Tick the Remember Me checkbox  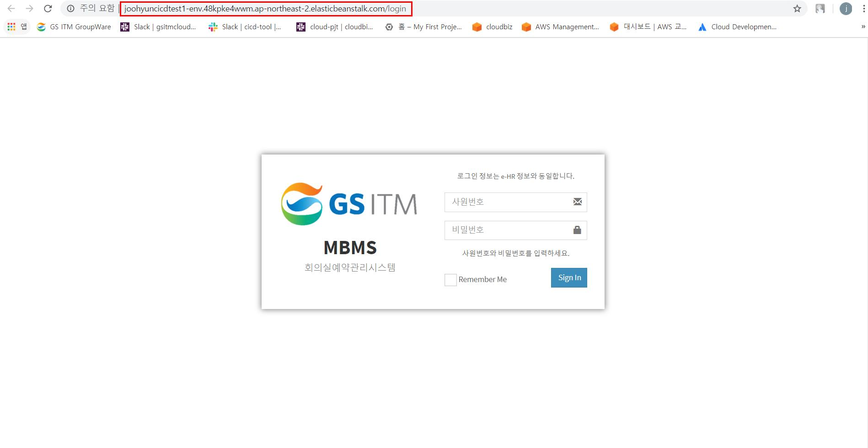tap(450, 280)
